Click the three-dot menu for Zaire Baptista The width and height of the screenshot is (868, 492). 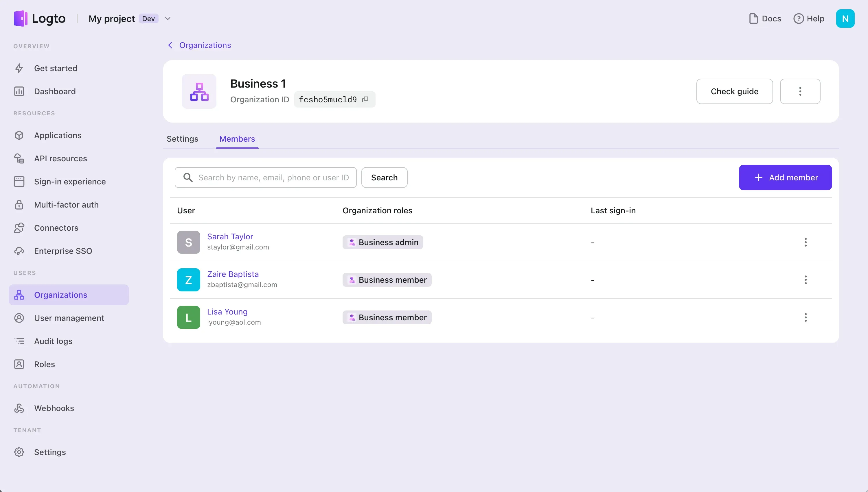[x=805, y=280]
